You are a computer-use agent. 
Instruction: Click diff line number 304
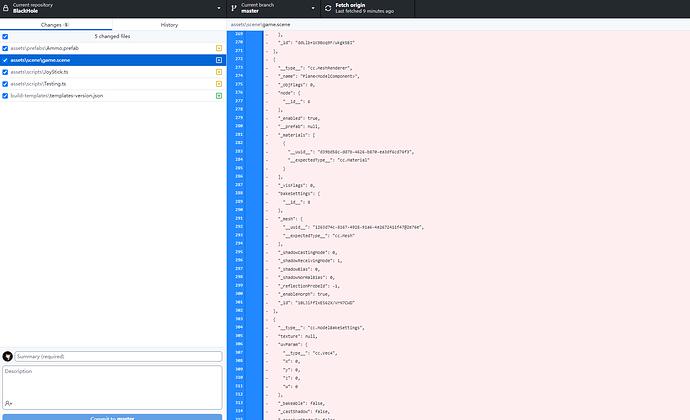pyautogui.click(x=239, y=327)
